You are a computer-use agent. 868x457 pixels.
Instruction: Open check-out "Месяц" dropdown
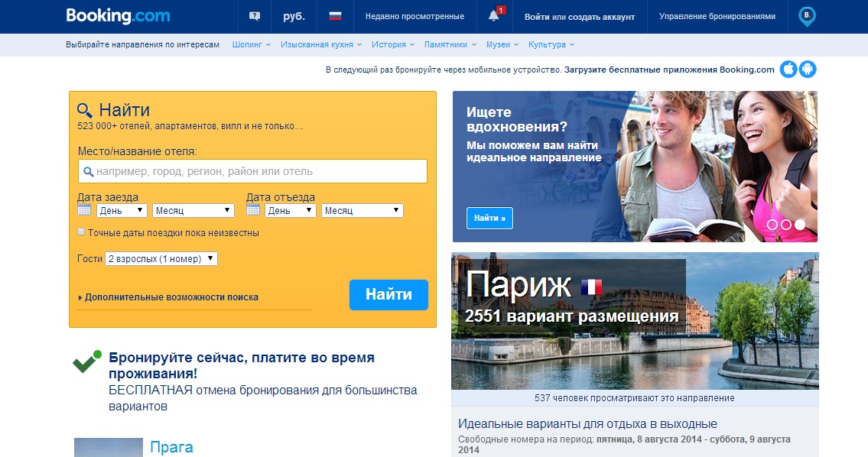[362, 210]
